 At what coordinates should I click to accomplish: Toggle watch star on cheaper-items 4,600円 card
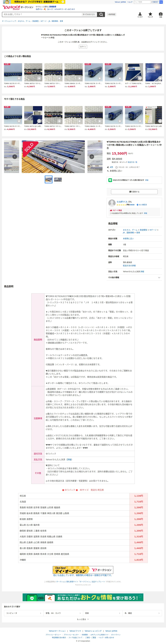tap(80, 78)
